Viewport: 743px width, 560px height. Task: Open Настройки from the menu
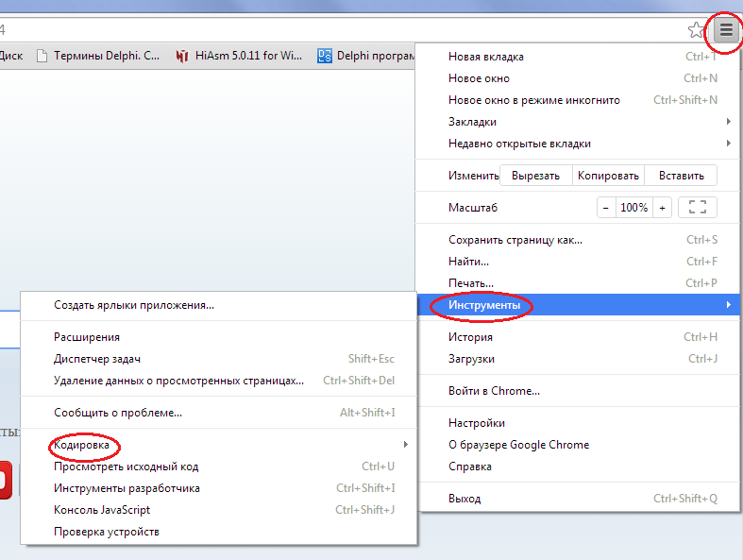(x=477, y=423)
